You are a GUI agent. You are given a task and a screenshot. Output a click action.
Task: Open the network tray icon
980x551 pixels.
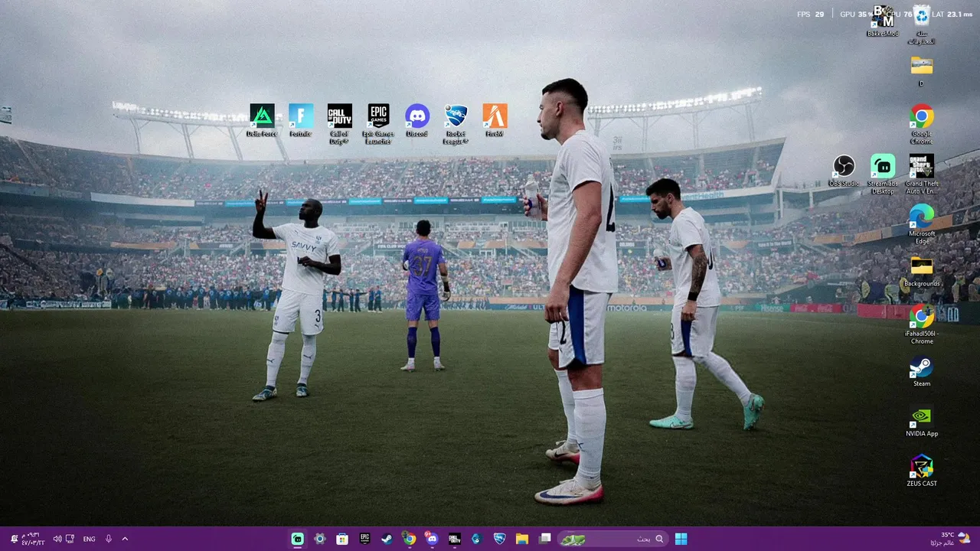pos(70,539)
